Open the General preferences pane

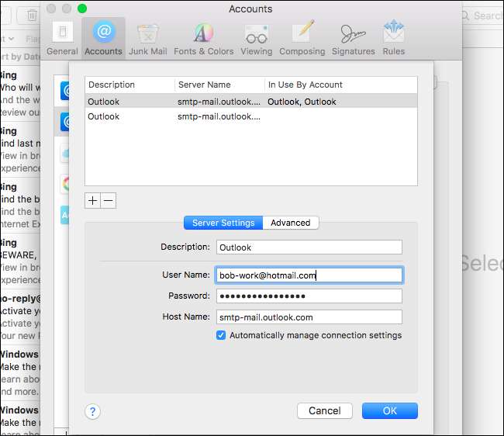pyautogui.click(x=62, y=38)
